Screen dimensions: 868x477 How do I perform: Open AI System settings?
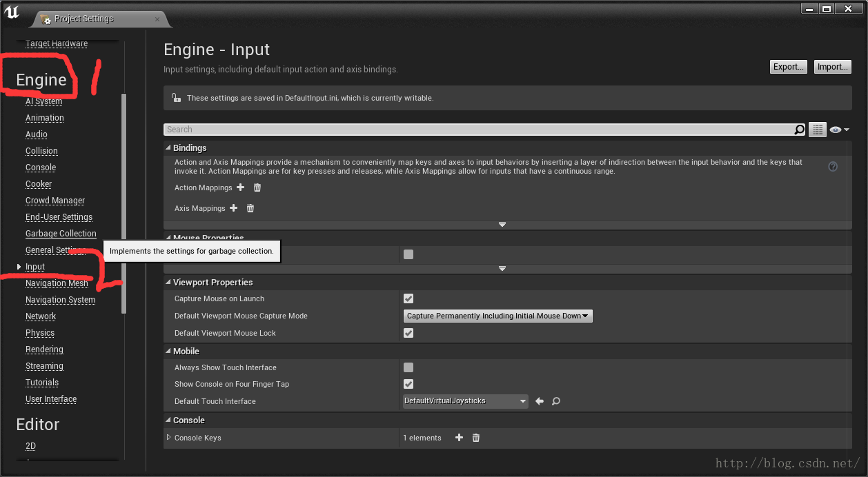coord(44,101)
